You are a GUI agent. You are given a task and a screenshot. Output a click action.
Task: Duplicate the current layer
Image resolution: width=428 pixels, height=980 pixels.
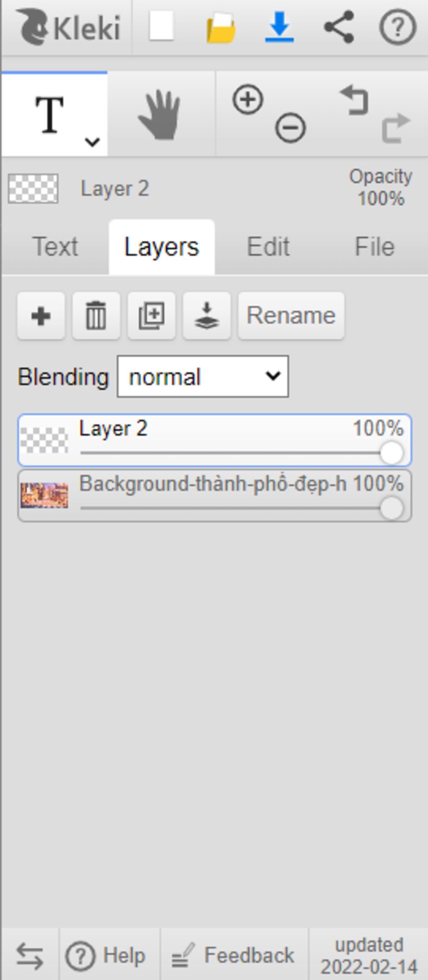pos(151,316)
